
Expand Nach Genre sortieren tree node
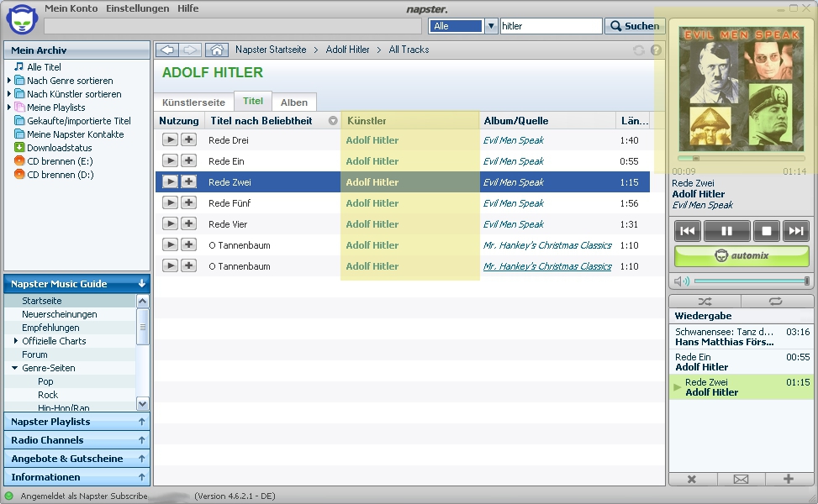9,81
